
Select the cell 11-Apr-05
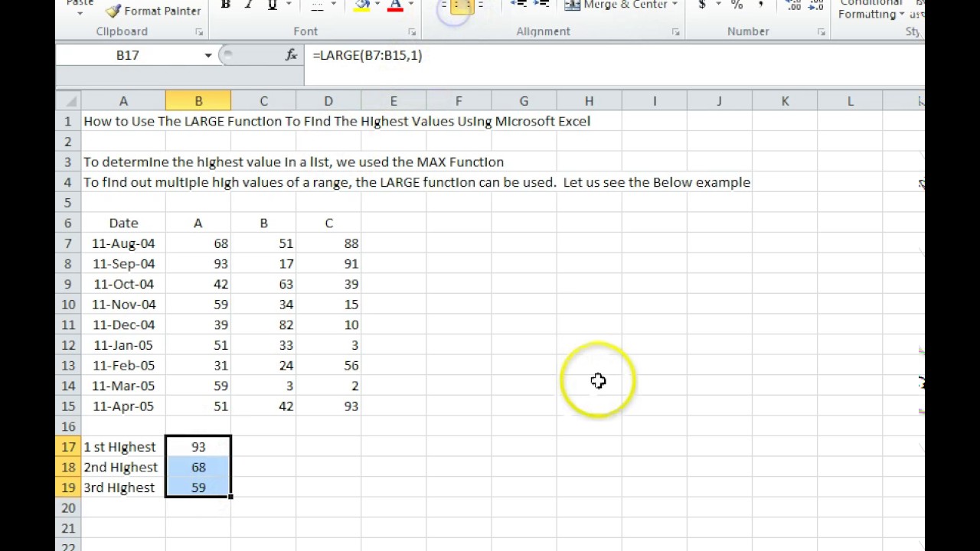123,406
